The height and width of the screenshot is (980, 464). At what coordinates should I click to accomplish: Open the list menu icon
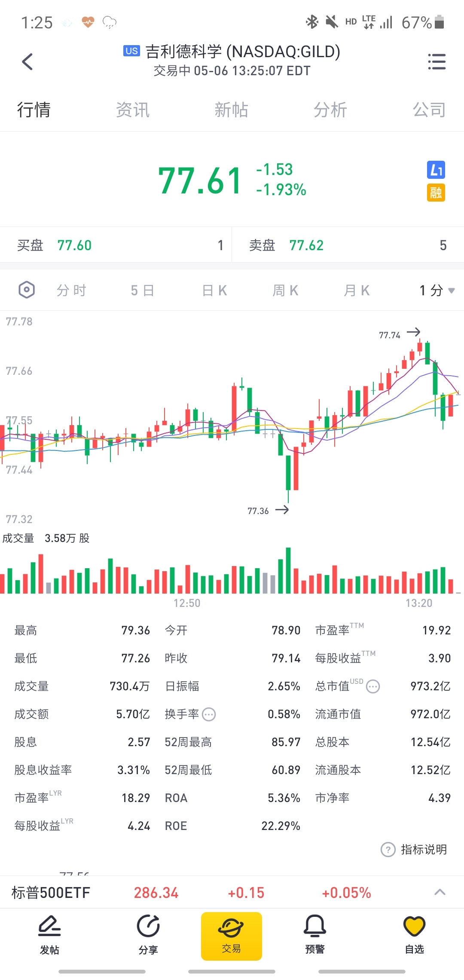click(437, 61)
